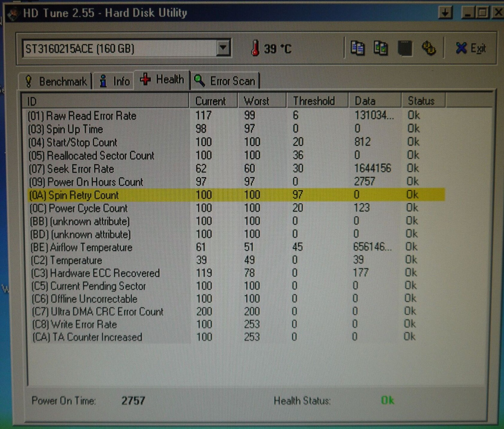The image size is (504, 429).
Task: Click the 1644156 seek error data value
Action: point(372,168)
